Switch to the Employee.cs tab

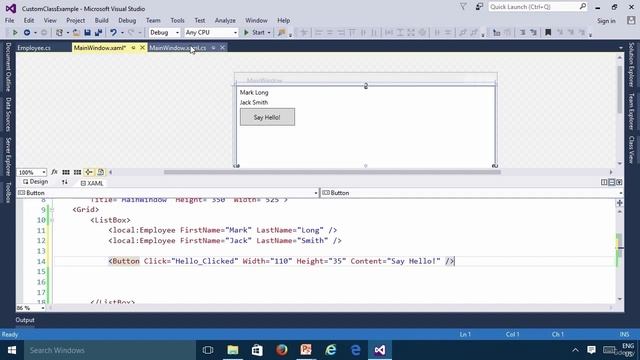pyautogui.click(x=34, y=48)
